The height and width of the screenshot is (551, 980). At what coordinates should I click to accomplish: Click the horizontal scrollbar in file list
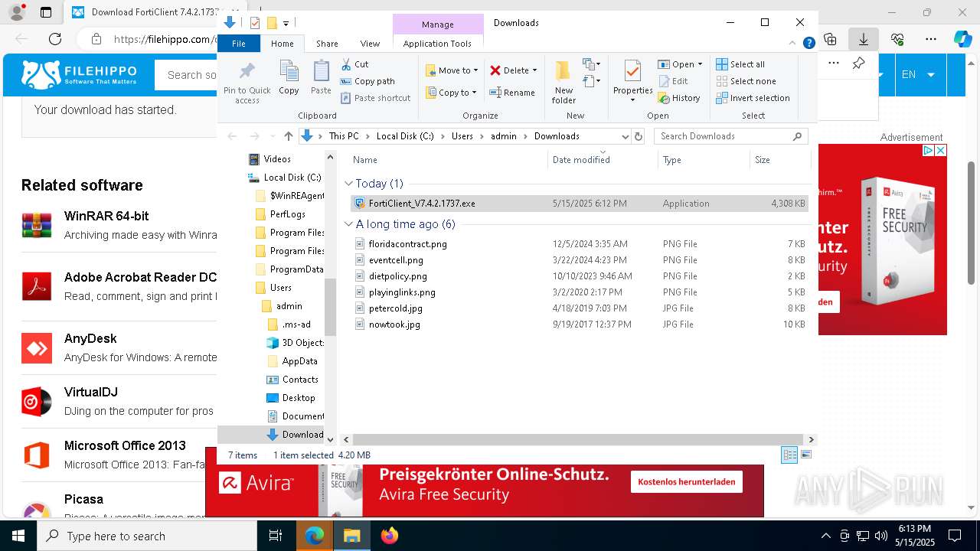coord(578,440)
